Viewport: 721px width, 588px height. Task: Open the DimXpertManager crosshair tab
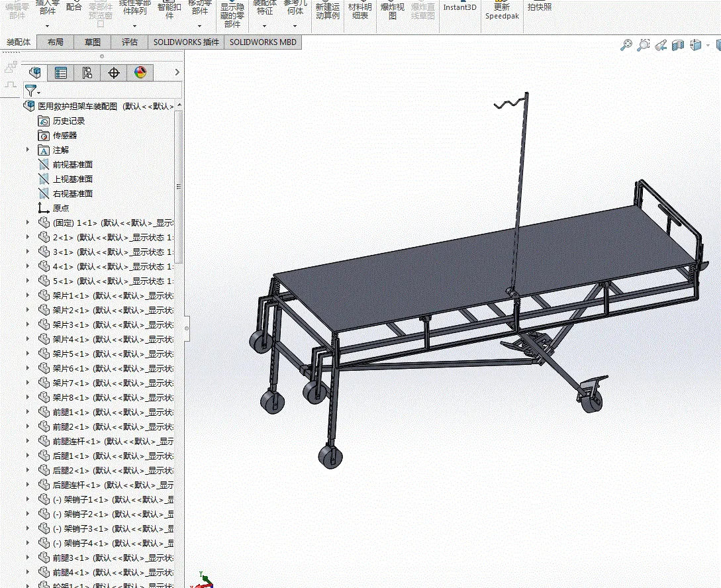[114, 73]
